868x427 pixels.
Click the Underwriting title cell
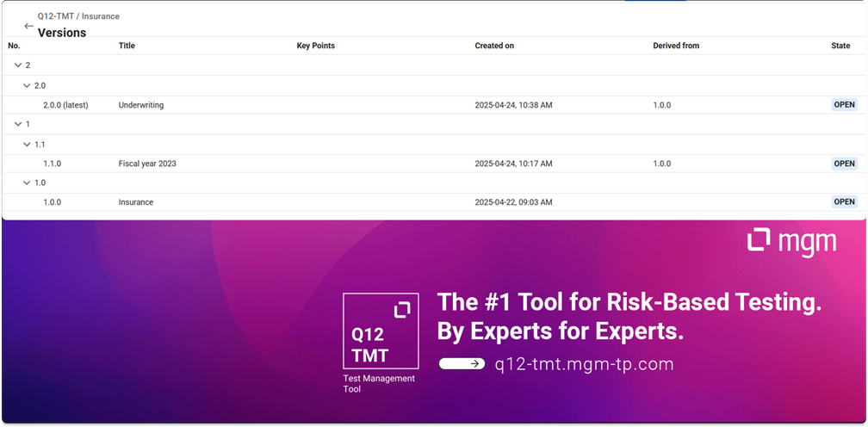(x=140, y=105)
